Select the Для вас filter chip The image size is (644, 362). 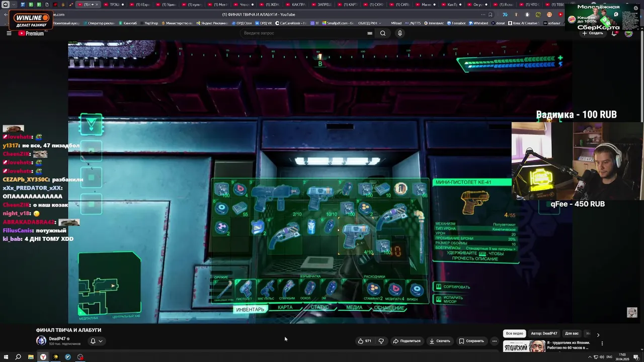tap(572, 333)
